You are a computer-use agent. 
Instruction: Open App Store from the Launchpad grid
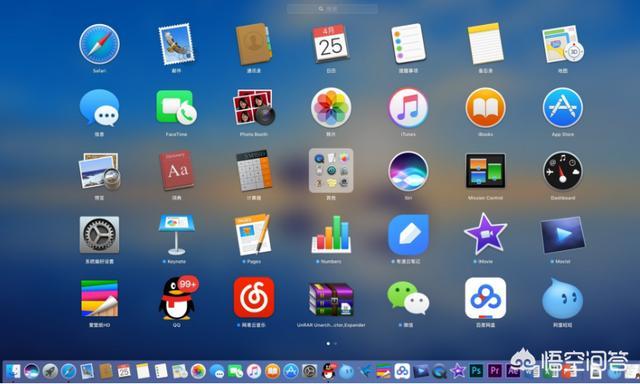562,108
